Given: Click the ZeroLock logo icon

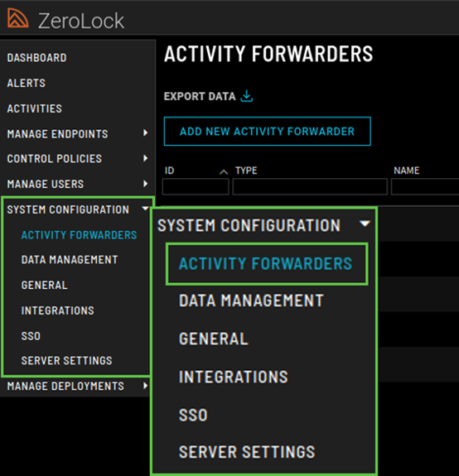Looking at the screenshot, I should tap(17, 18).
